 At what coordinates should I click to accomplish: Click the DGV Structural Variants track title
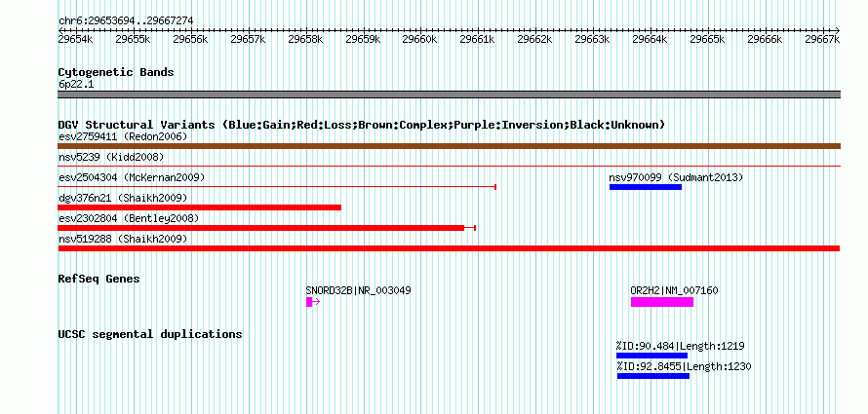click(362, 125)
